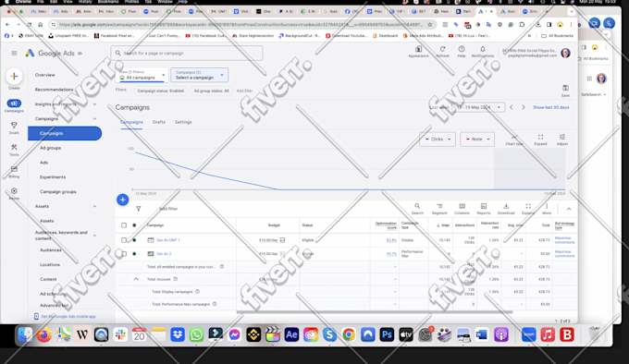Viewport: 629px width, 364px height.
Task: Tick the select-all checkbox in the table header
Action: tap(124, 225)
